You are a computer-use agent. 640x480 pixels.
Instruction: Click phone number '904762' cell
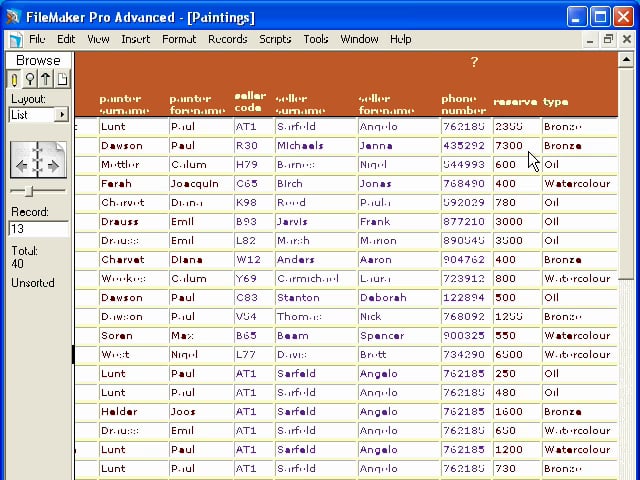(x=467, y=260)
